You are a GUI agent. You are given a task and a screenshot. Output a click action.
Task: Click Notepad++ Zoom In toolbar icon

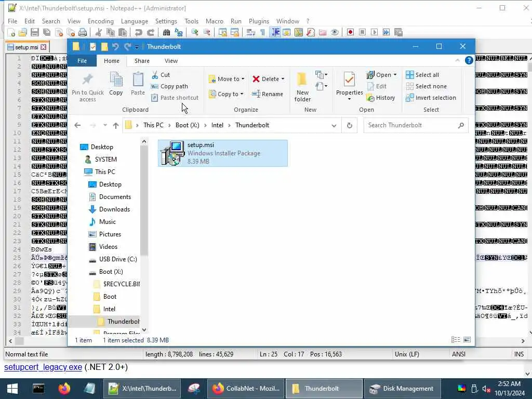(x=194, y=32)
